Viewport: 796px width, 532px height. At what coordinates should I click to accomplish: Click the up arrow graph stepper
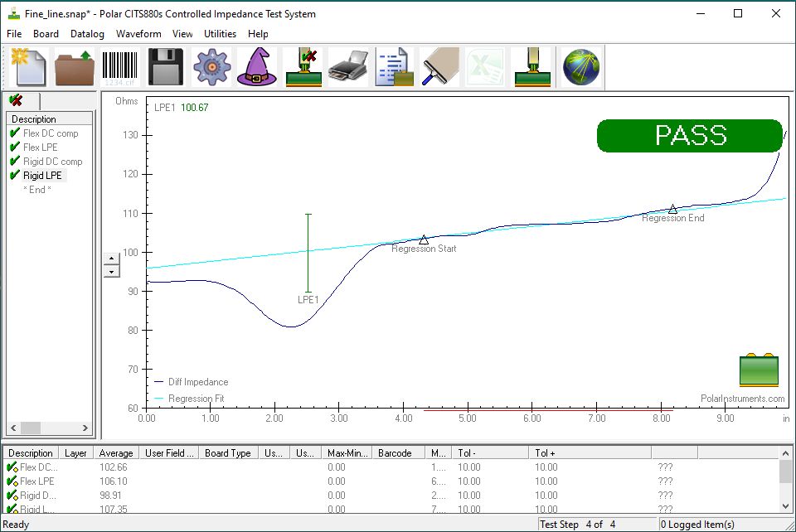click(112, 259)
